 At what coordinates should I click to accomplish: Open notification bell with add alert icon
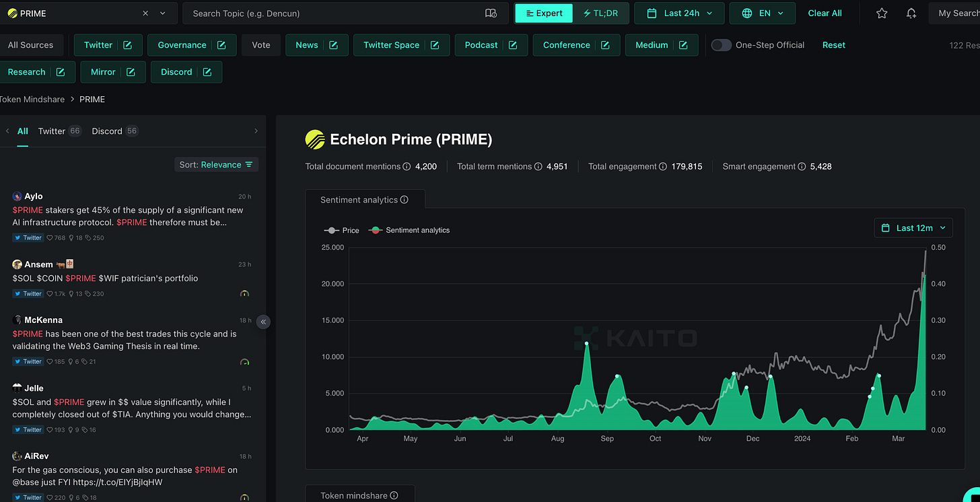pos(911,13)
